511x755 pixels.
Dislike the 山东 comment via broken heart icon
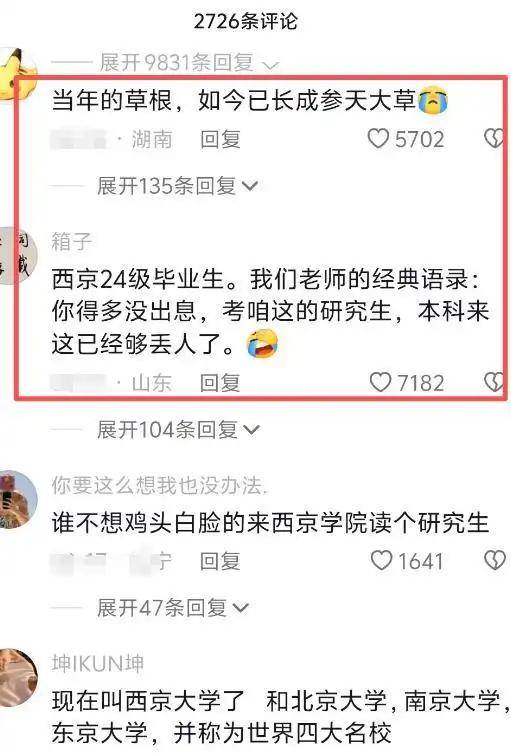pos(494,382)
